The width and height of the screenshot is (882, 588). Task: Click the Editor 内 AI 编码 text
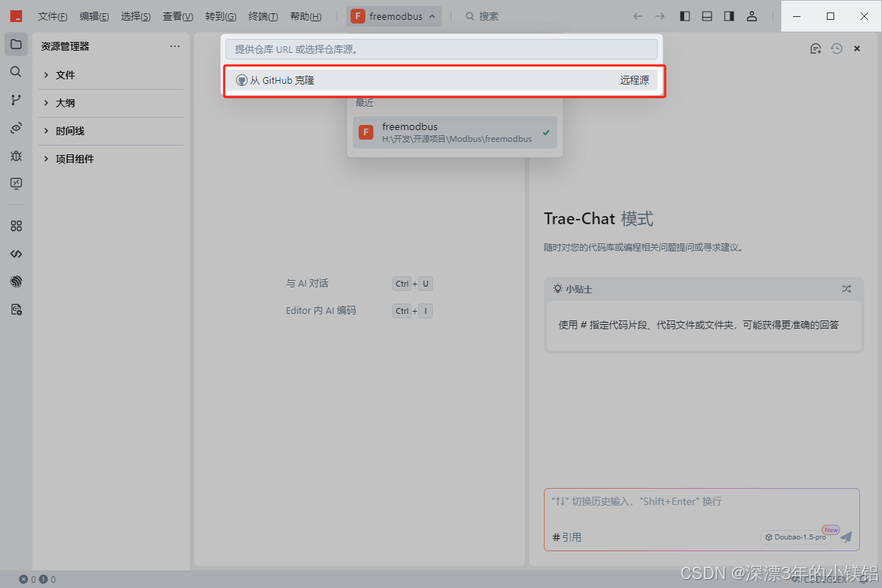click(x=320, y=311)
